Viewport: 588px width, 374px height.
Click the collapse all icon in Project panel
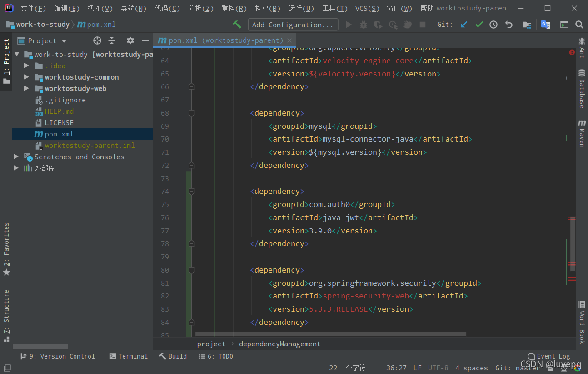coord(112,40)
